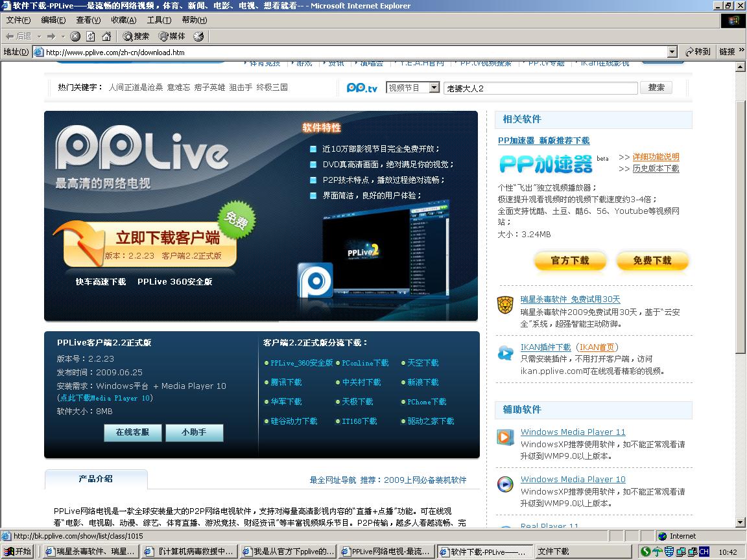Screen dimensions: 747x560
Task: Open the 收藏(A) menu
Action: click(123, 20)
